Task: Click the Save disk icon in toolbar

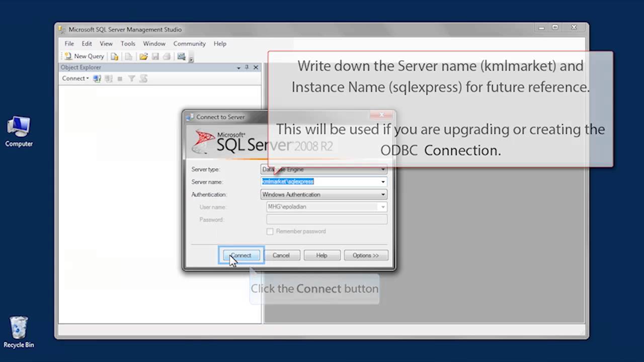Action: 155,56
